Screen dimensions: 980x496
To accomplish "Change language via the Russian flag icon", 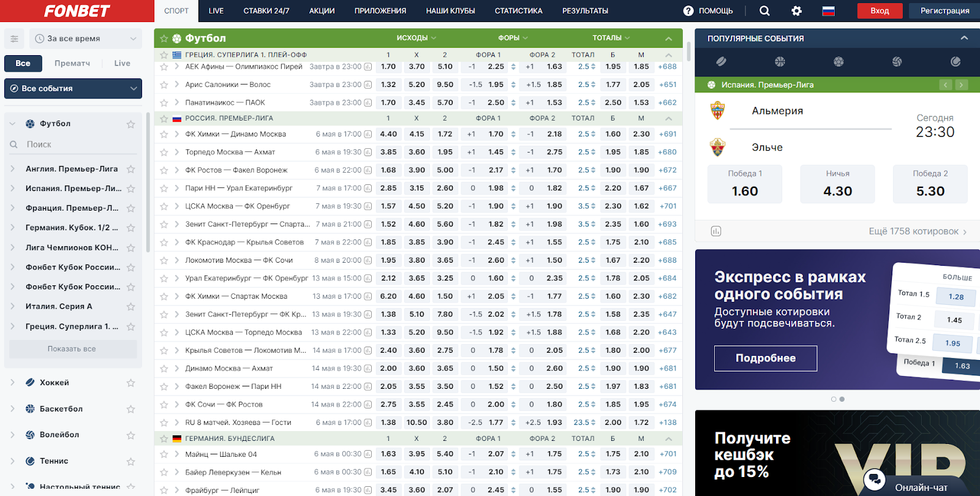I will pyautogui.click(x=829, y=10).
